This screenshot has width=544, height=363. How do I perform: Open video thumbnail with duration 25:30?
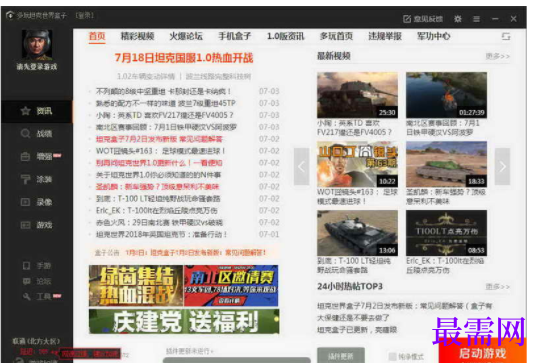pos(357,95)
